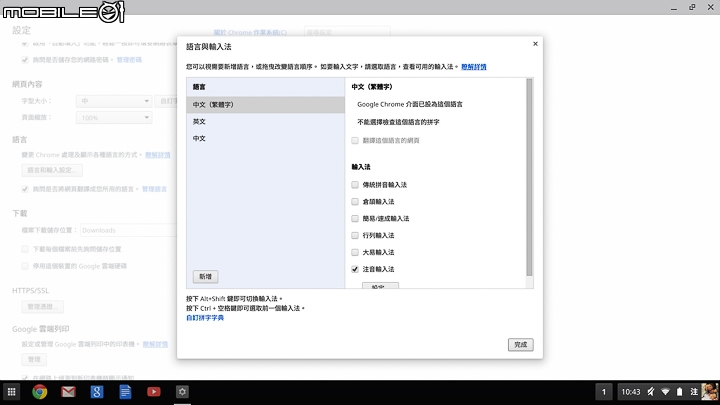Open the 注 input method indicator
Viewport: 720px width, 405px height.
pos(694,392)
